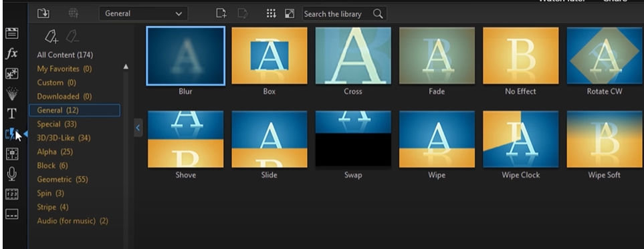The width and height of the screenshot is (644, 249).
Task: Click the delete tag icon
Action: click(x=72, y=37)
